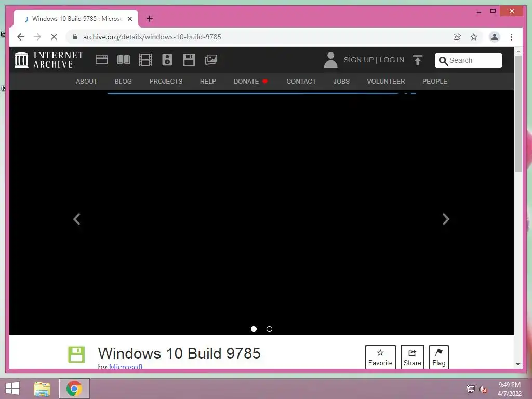Click the user avatar icon

coord(330,60)
